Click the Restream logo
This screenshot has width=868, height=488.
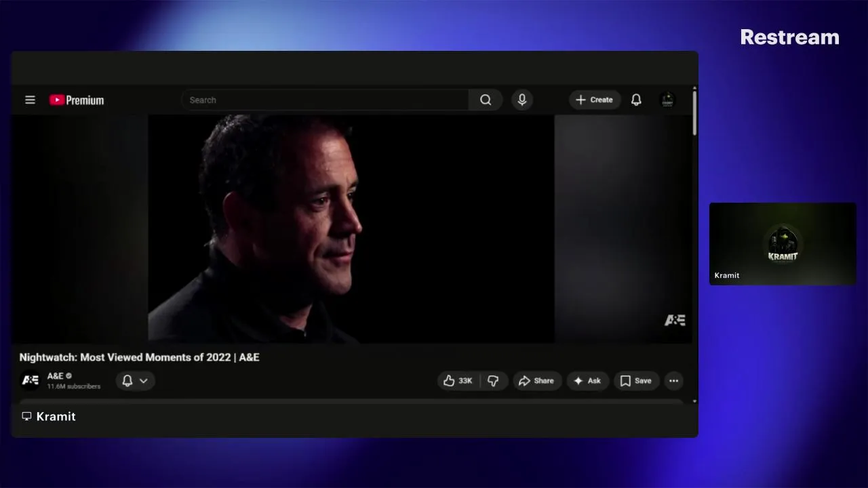(x=789, y=37)
